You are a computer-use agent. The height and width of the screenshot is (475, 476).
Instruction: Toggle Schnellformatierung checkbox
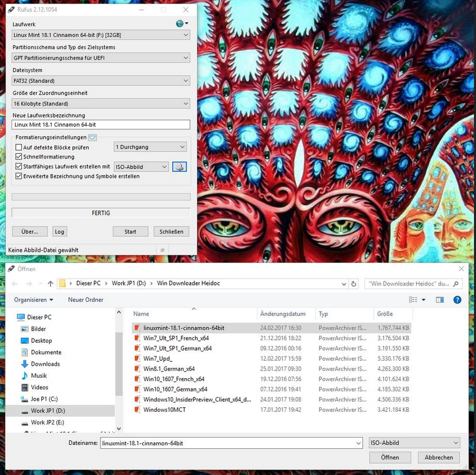point(19,156)
